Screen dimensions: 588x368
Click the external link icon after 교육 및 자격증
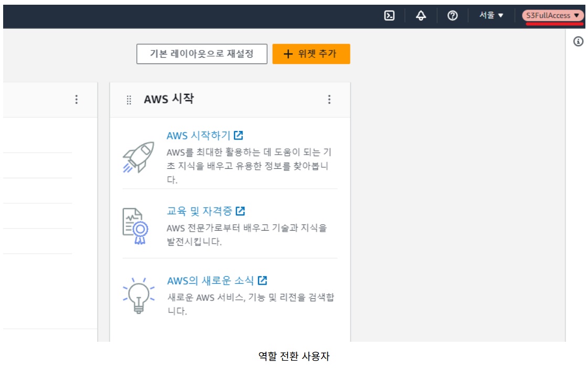[240, 211]
